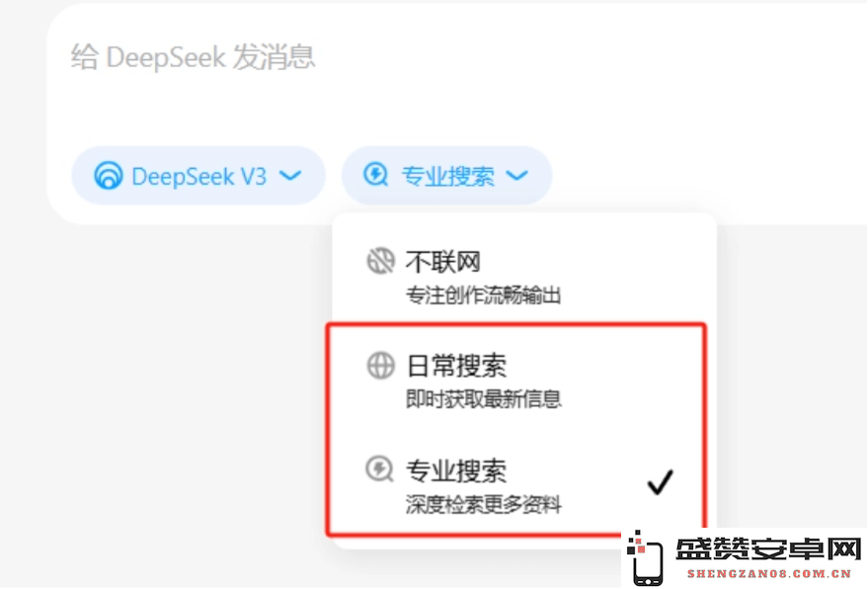
Task: Click the globe icon beside 日常搜索
Action: click(380, 366)
